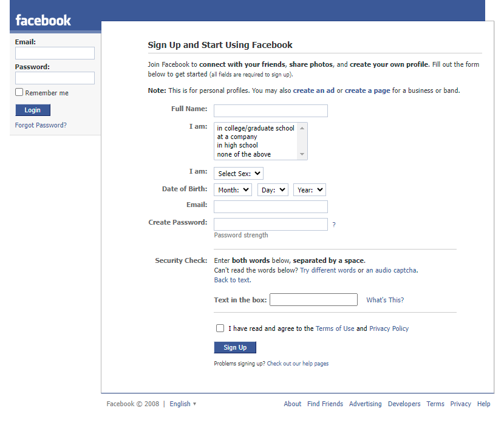504x425 pixels.
Task: Open the About footer link
Action: point(293,404)
